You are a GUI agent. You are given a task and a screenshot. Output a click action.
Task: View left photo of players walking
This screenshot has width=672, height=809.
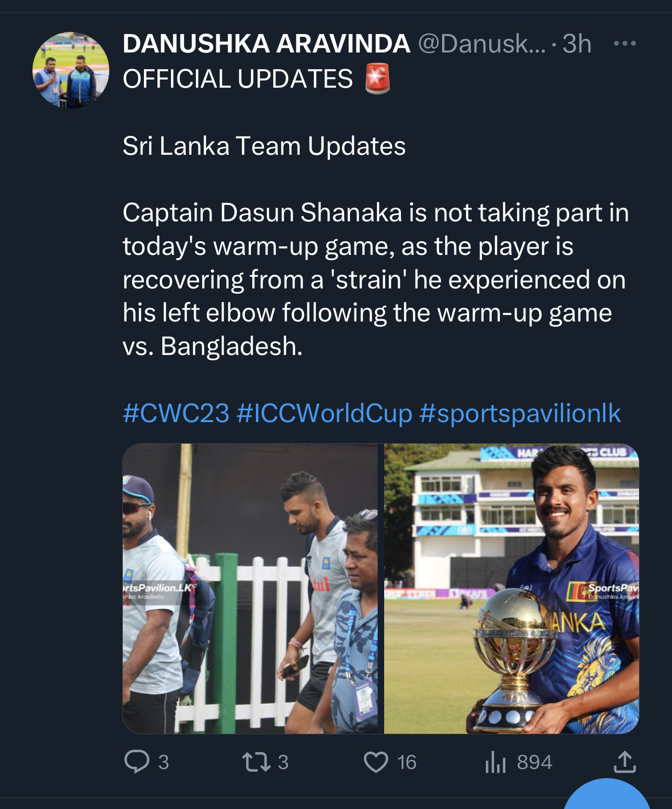251,589
